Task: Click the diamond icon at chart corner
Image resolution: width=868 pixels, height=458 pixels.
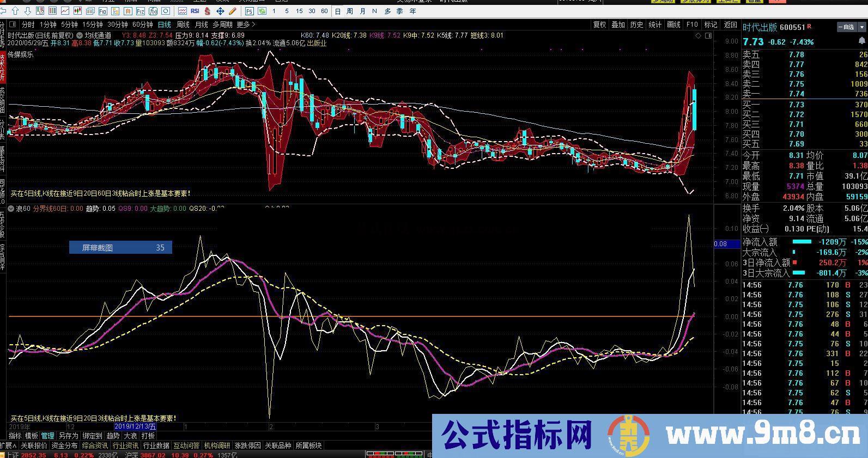Action: pos(699,35)
